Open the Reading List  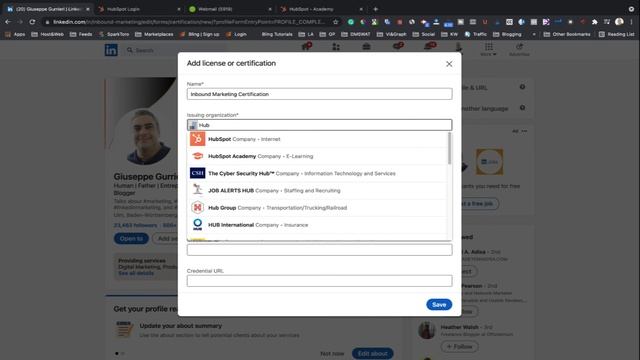(616, 34)
